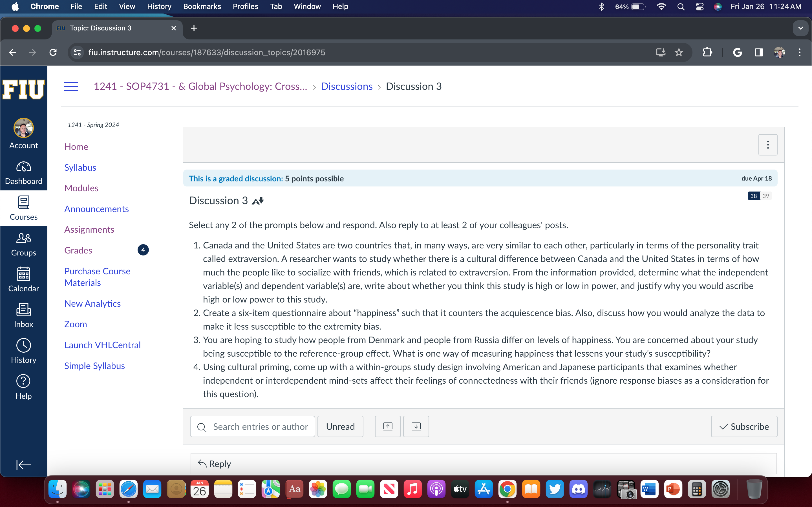The height and width of the screenshot is (507, 812).
Task: Open the Bookmarks menu in menu bar
Action: (202, 6)
